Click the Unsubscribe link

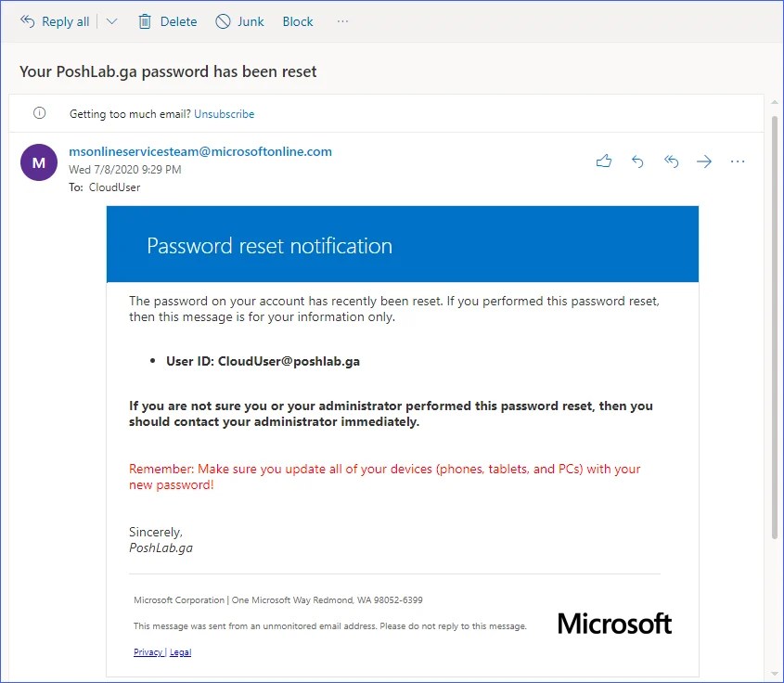point(224,114)
